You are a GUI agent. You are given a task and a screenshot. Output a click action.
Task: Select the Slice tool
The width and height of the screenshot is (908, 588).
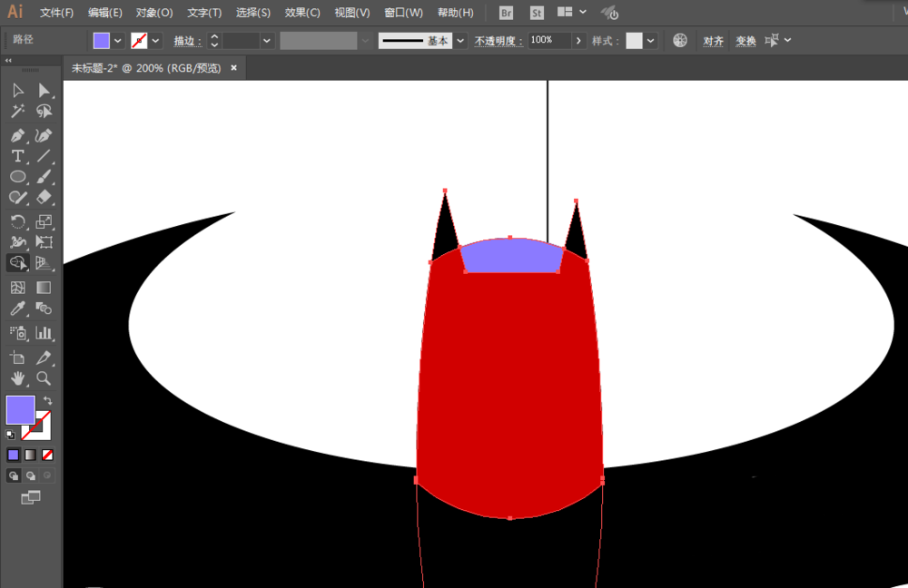44,358
